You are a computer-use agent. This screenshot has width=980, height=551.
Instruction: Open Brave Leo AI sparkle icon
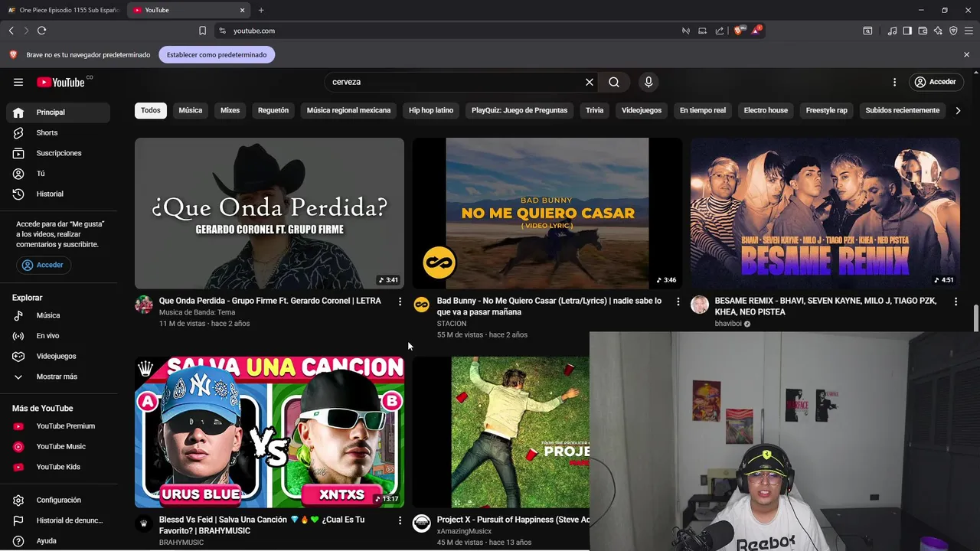(938, 31)
